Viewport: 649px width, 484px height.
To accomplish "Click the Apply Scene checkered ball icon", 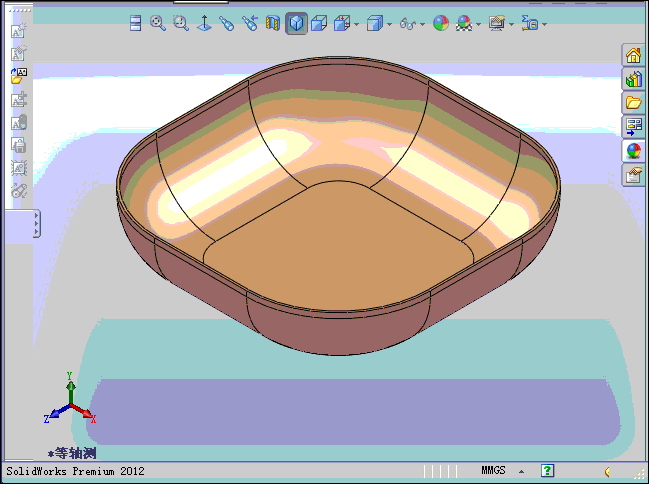I will (x=464, y=23).
